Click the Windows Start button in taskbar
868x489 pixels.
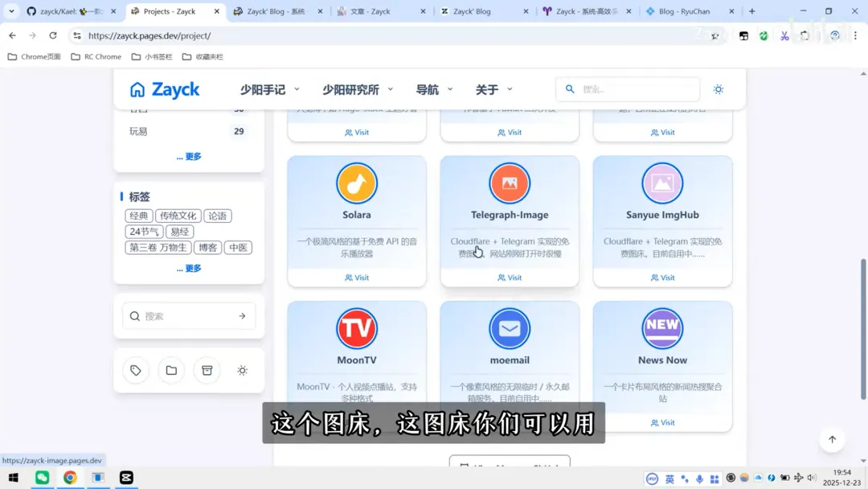pos(14,478)
